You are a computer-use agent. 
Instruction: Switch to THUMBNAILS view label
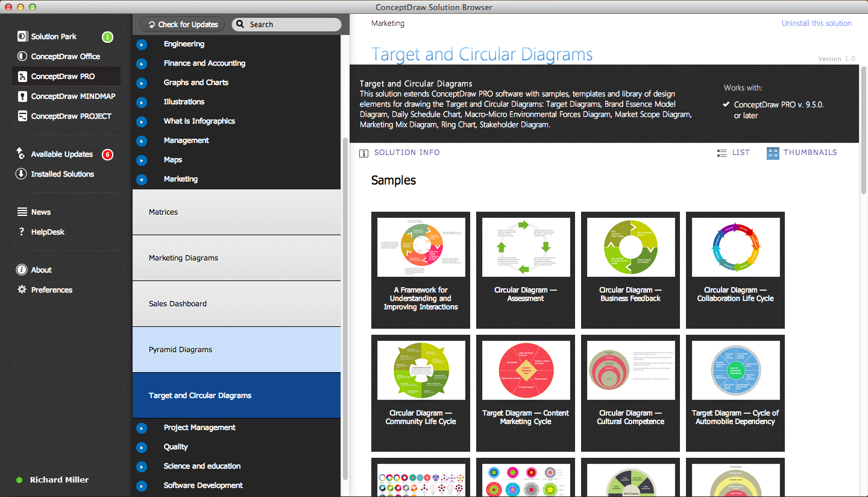tap(810, 153)
